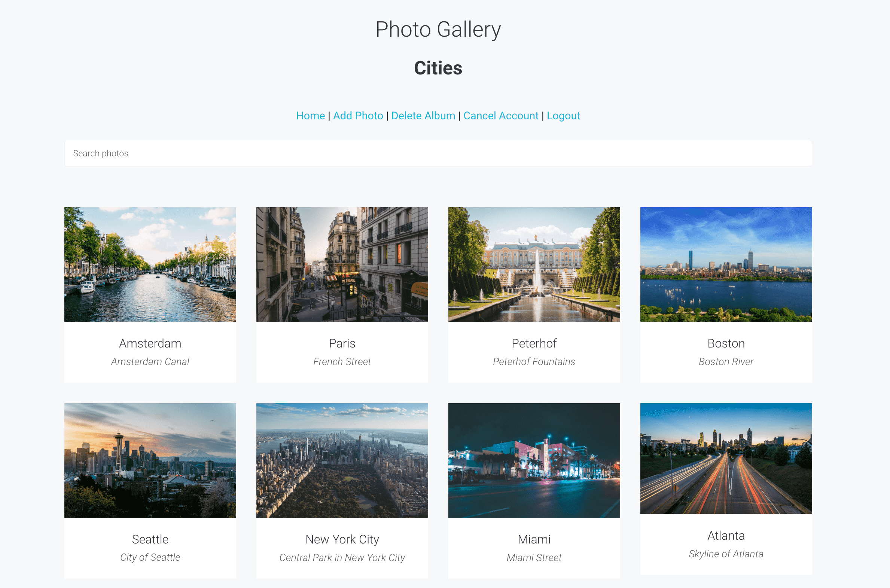Click the Skyline of Atlanta thumbnail
Viewport: 890px width, 588px height.
click(726, 460)
